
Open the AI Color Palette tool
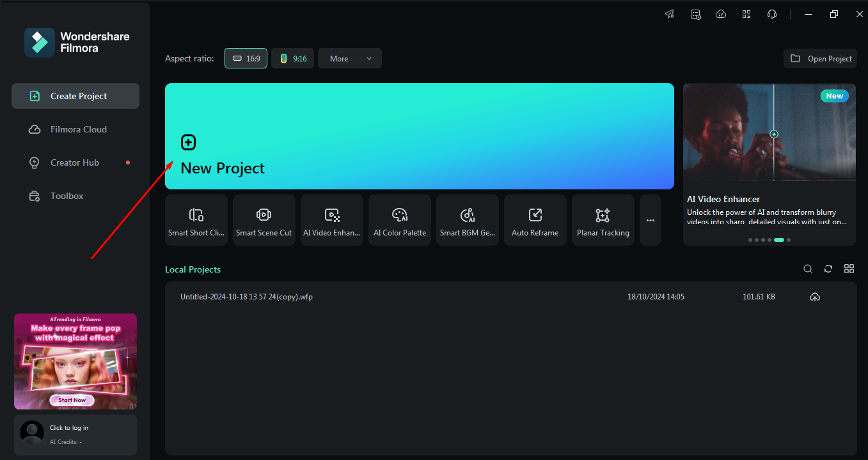pyautogui.click(x=400, y=220)
